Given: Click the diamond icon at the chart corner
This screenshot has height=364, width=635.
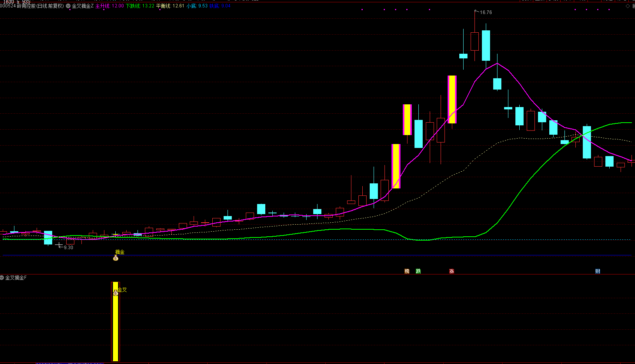Looking at the screenshot, I should tap(628, 6).
